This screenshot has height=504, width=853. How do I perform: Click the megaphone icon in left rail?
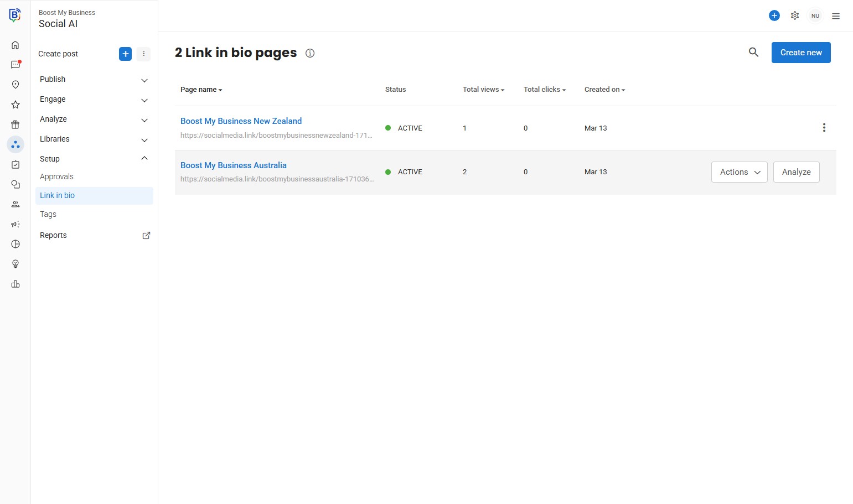coord(15,224)
